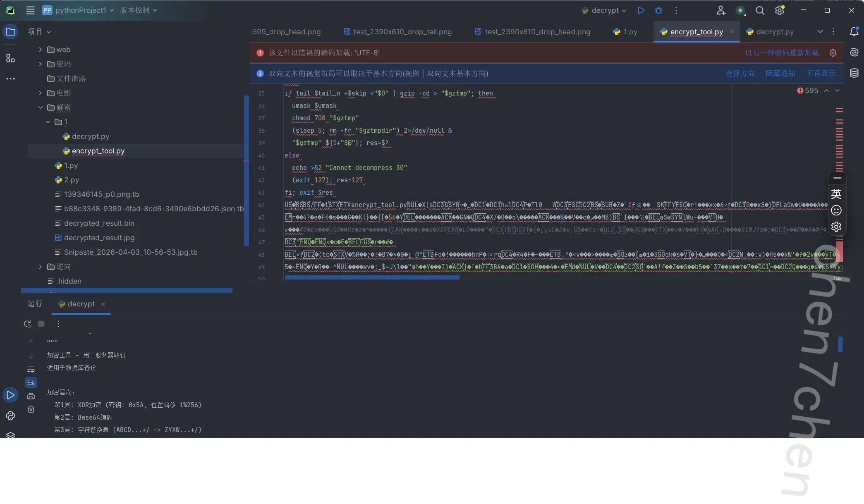Open the main hamburger menu

click(x=30, y=10)
